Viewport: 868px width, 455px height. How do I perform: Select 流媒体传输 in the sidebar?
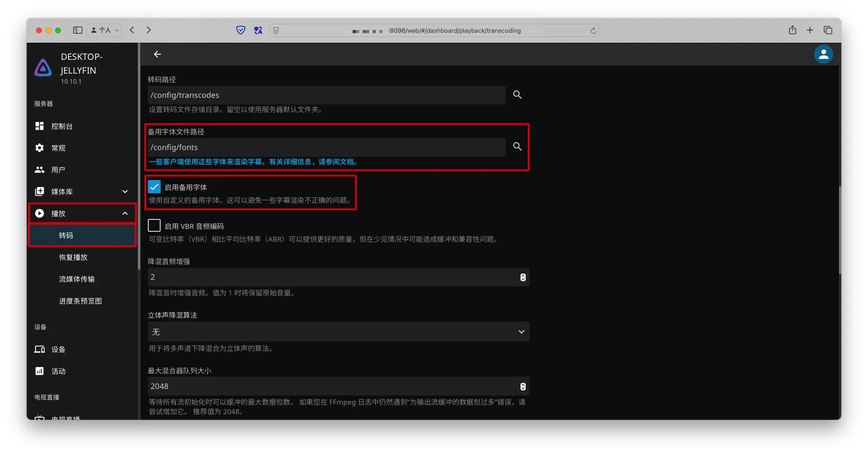pyautogui.click(x=77, y=279)
